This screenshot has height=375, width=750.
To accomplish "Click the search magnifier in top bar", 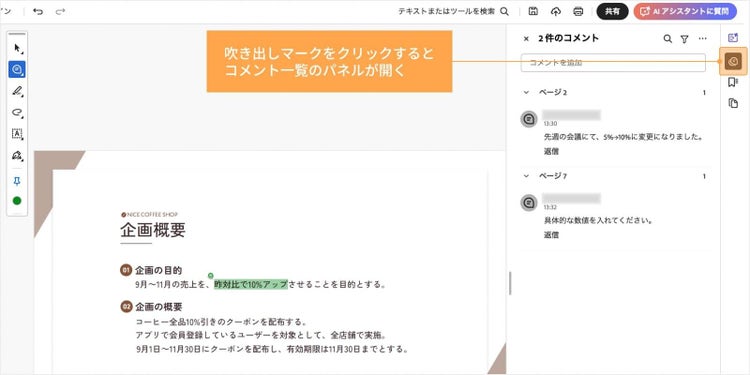I will point(504,11).
